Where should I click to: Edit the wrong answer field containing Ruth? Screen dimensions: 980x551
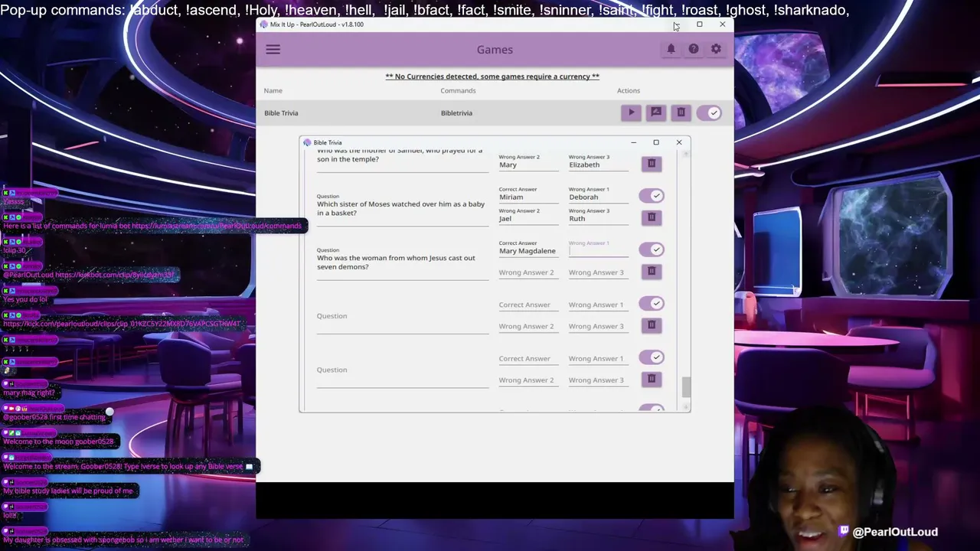[598, 219]
